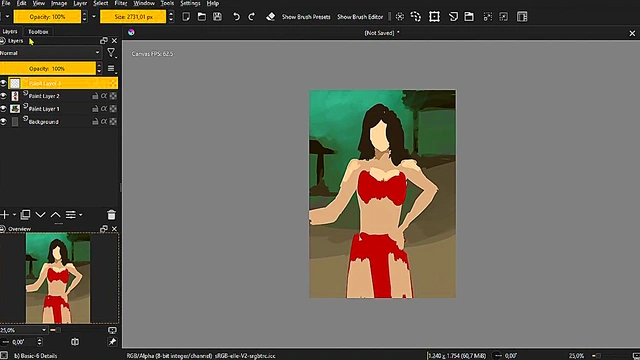Open the Layers panel options hamburger menu
The image size is (640, 360).
click(x=111, y=69)
